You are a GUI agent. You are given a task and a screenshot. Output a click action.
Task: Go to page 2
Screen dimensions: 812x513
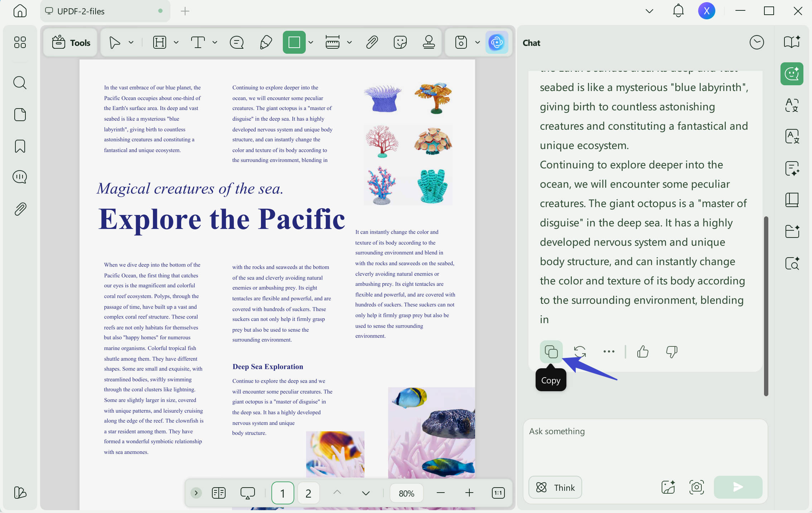tap(308, 493)
